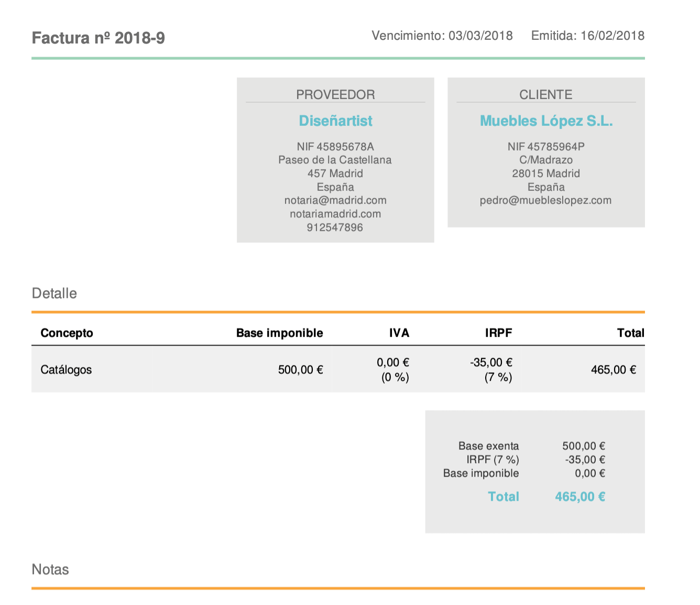
Task: Click the '457 Madrid' address line
Action: 335,174
